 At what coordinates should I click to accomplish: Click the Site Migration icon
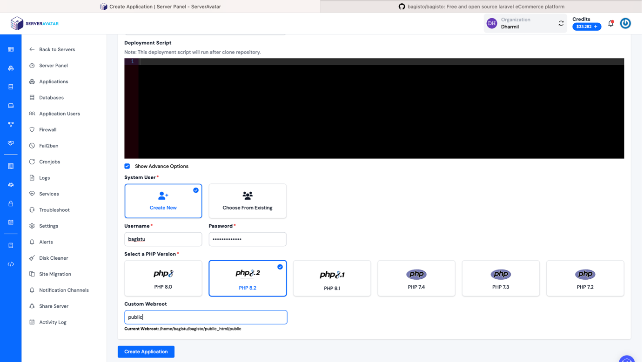click(32, 275)
